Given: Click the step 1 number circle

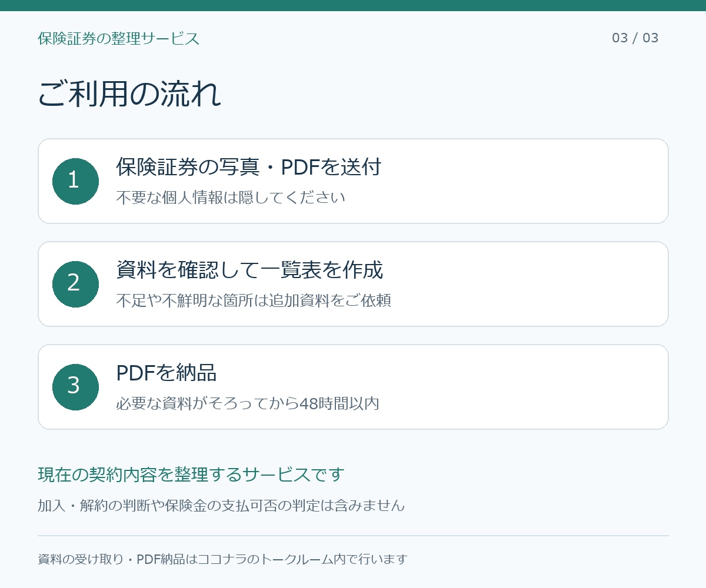Looking at the screenshot, I should point(75,181).
